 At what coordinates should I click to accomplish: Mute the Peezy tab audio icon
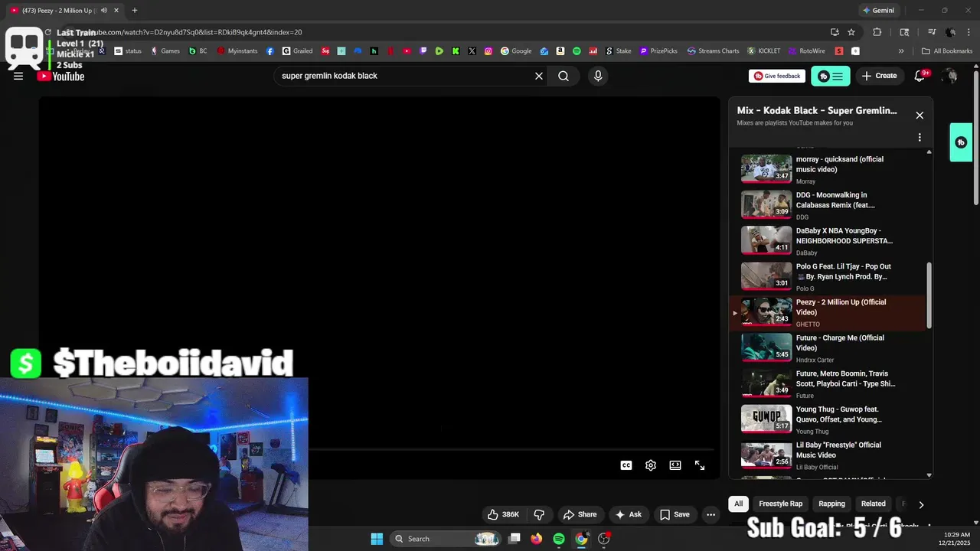point(104,11)
